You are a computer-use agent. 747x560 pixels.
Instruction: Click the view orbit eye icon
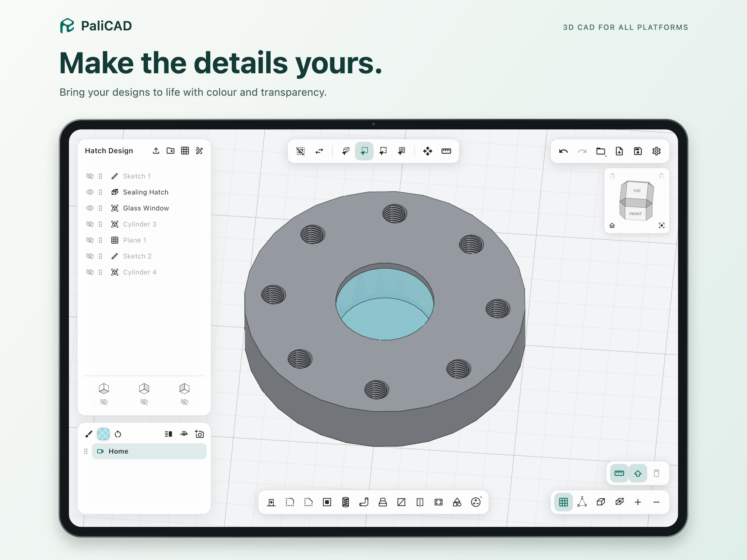(184, 434)
